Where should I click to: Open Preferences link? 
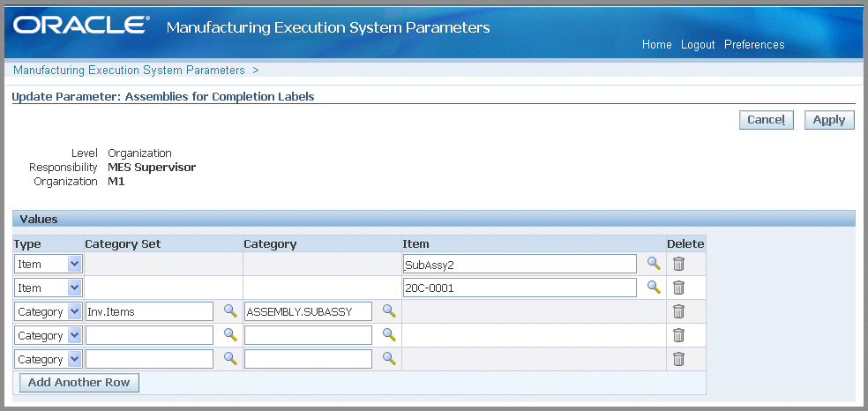pos(754,45)
